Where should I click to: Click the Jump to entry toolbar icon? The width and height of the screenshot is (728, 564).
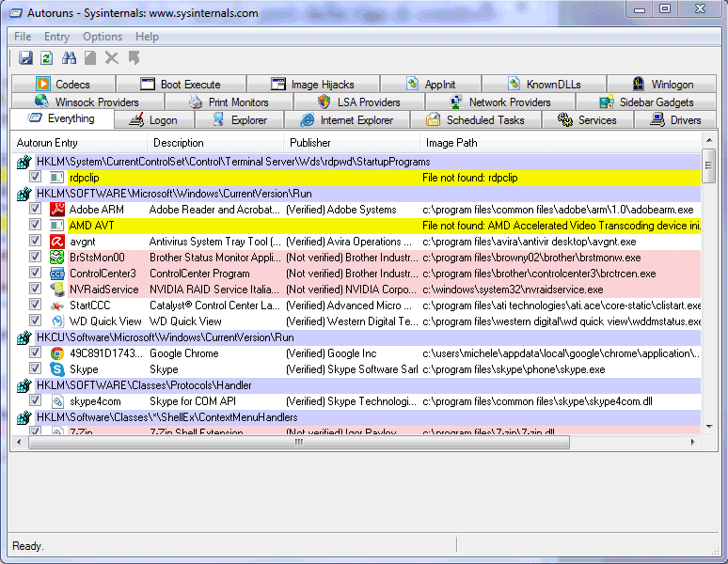point(134,58)
